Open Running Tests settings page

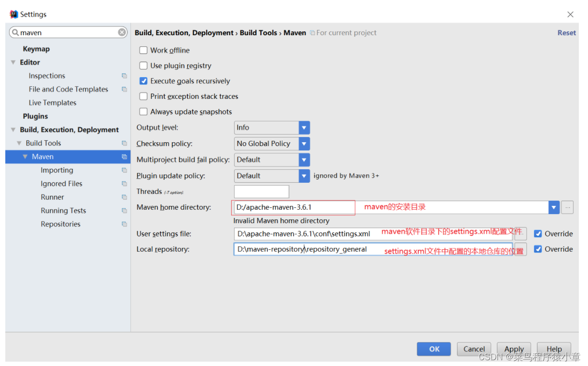(x=63, y=211)
